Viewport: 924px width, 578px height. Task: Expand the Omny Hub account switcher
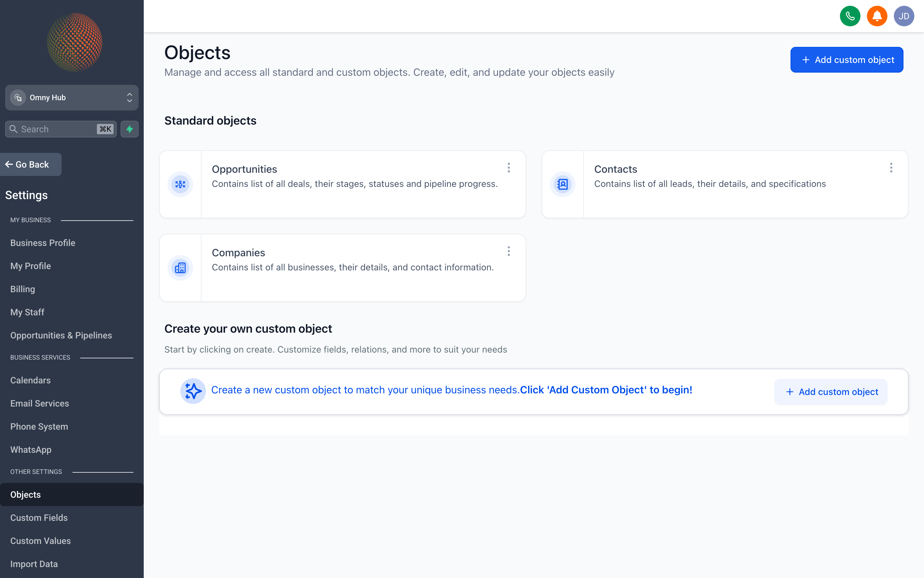(x=72, y=98)
